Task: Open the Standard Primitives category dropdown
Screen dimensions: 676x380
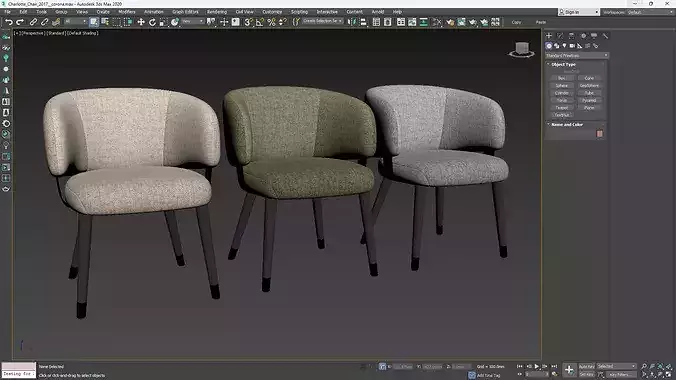Action: click(577, 56)
